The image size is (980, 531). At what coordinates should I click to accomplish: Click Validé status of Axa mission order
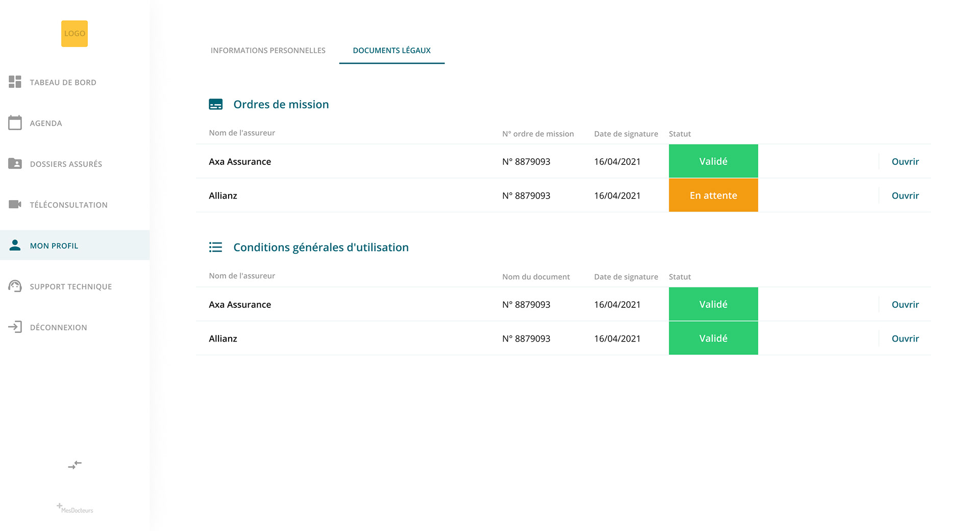(x=713, y=161)
